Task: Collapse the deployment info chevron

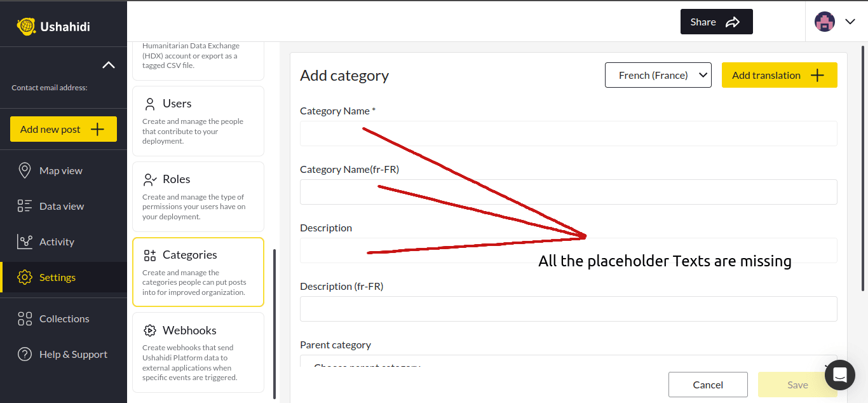Action: pyautogui.click(x=109, y=65)
